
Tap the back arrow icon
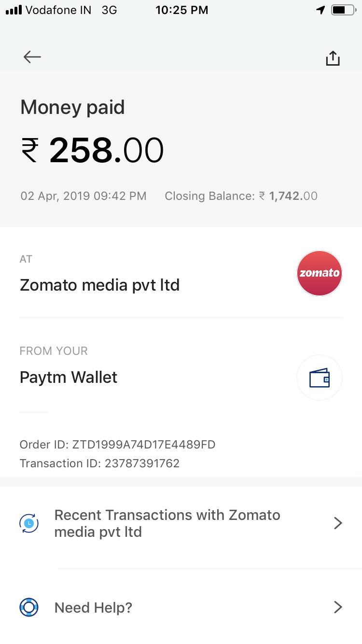[x=32, y=57]
